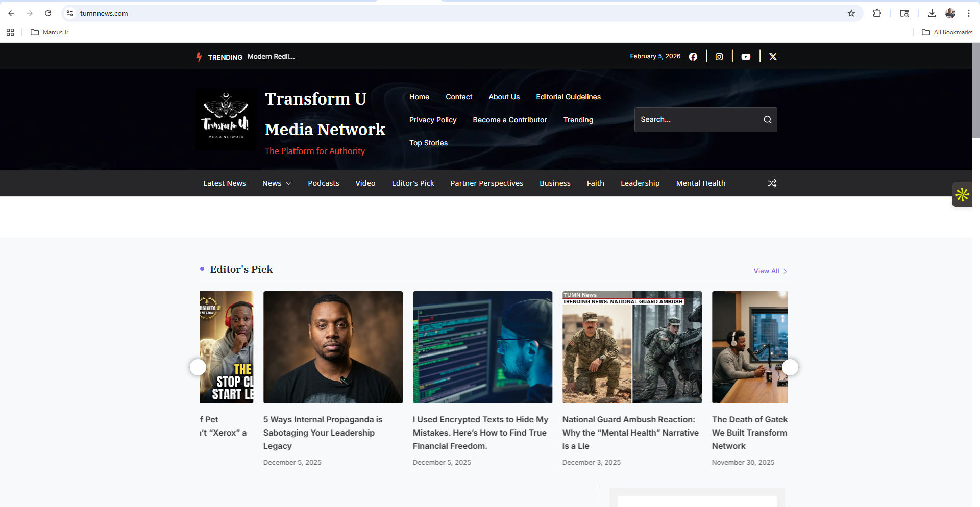Viewport: 980px width, 507px height.
Task: Click the yellow asterisk side widget
Action: (x=962, y=194)
